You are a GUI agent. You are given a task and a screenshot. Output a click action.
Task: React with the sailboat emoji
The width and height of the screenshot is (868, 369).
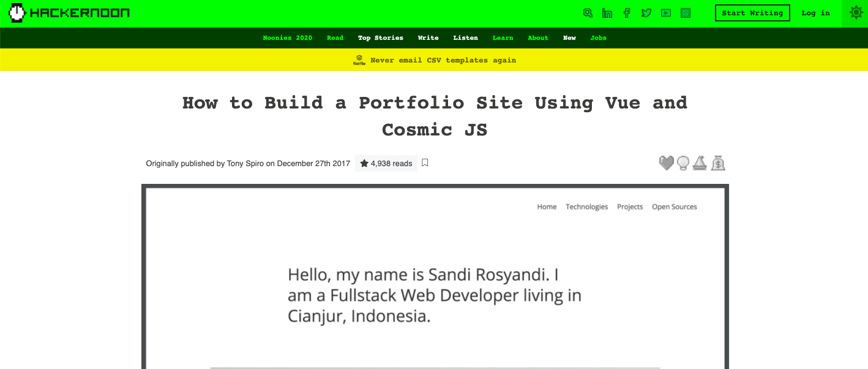[x=700, y=163]
